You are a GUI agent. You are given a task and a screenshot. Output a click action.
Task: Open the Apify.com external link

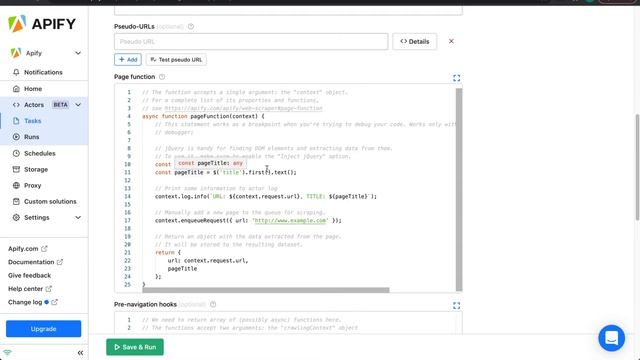pyautogui.click(x=28, y=249)
